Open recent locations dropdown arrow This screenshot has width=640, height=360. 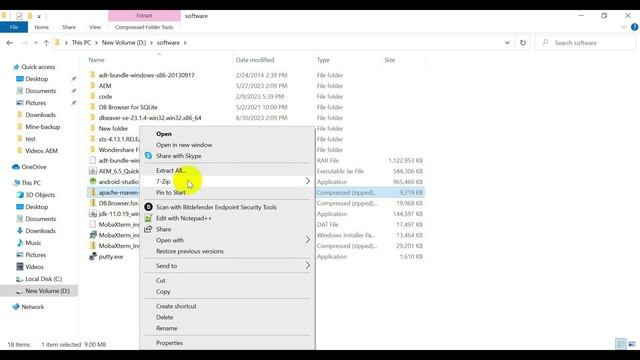coord(36,43)
